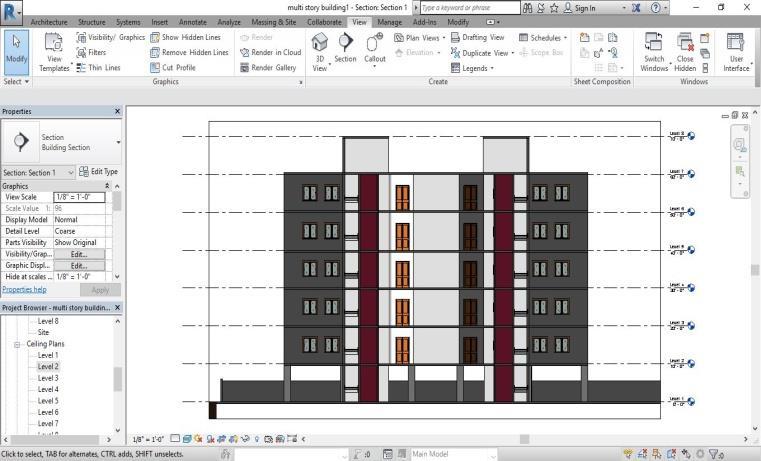Open the Filters dialog

[x=91, y=52]
